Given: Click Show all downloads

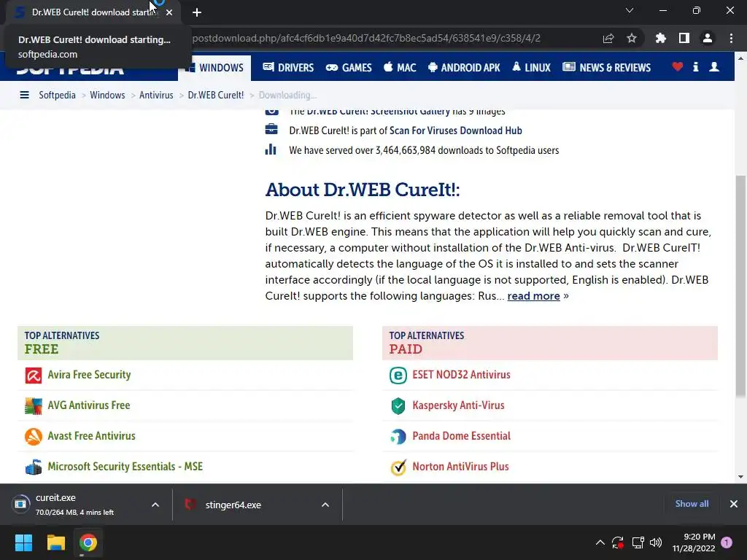Looking at the screenshot, I should tap(692, 504).
